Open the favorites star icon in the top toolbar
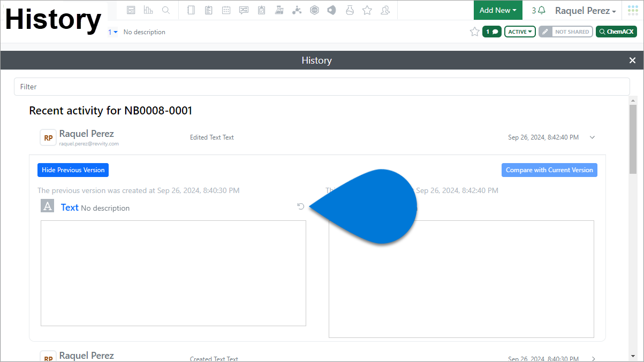The height and width of the screenshot is (362, 644). [x=367, y=10]
